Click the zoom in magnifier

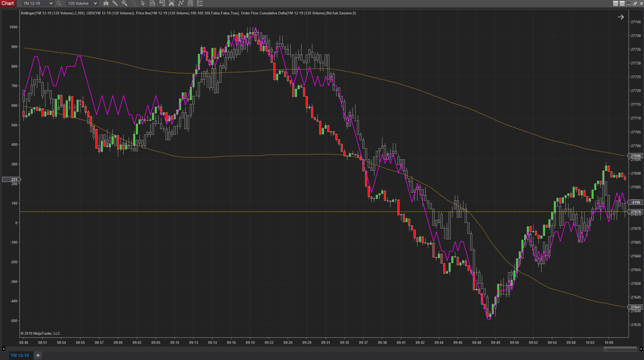pos(124,3)
